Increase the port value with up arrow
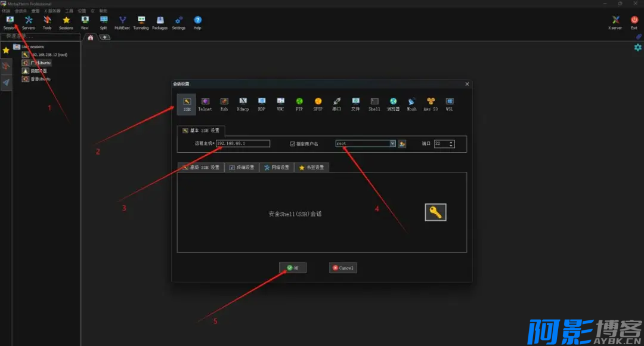This screenshot has width=644, height=346. tap(451, 142)
